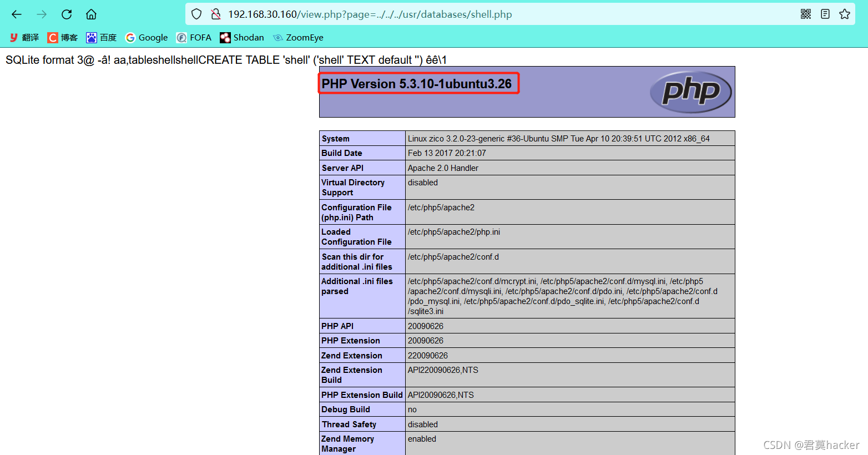Viewport: 868px width, 455px height.
Task: Select the Zend Extension Build label
Action: (352, 375)
